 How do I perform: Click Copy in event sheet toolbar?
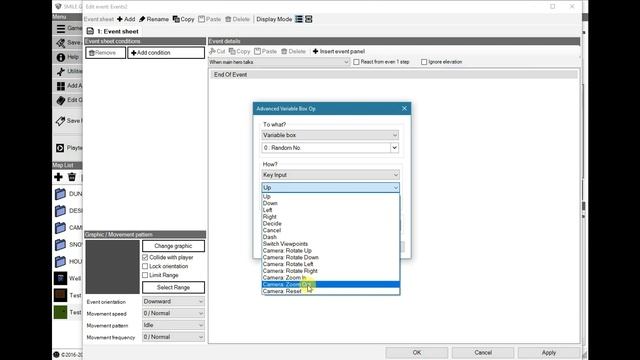[x=184, y=19]
